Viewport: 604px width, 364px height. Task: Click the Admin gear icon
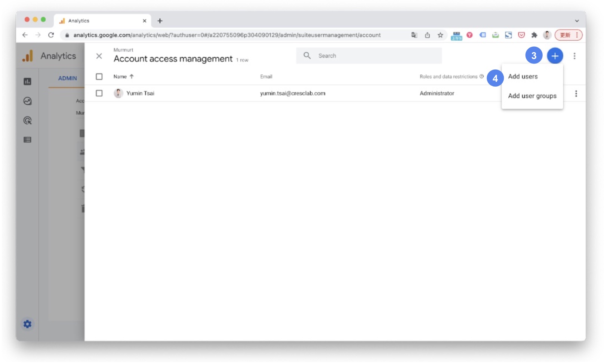(27, 324)
